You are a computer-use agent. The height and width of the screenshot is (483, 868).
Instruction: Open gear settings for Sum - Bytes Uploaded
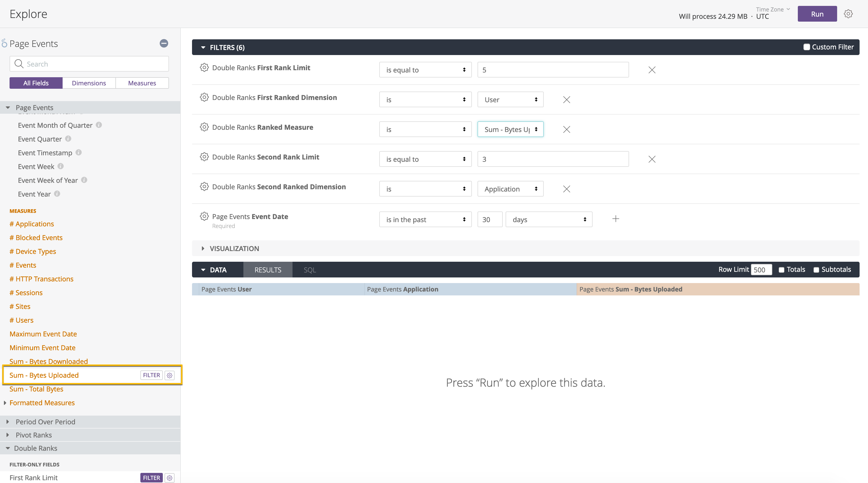point(170,375)
